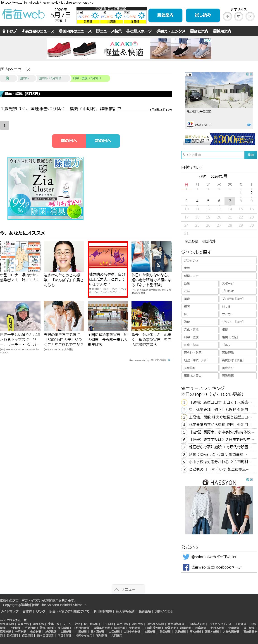Select the 長野県 radio button
Screen dimensions: 258x644
click(186, 241)
